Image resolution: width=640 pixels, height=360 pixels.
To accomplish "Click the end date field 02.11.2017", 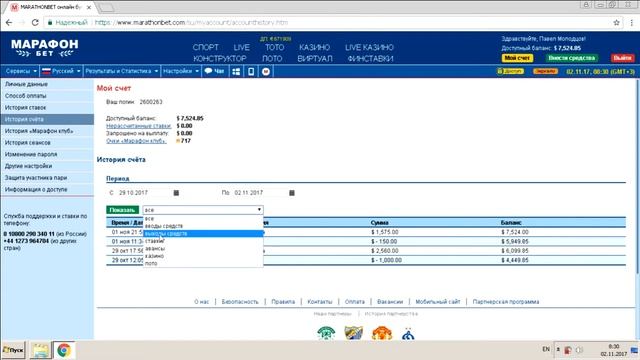I will pos(259,193).
